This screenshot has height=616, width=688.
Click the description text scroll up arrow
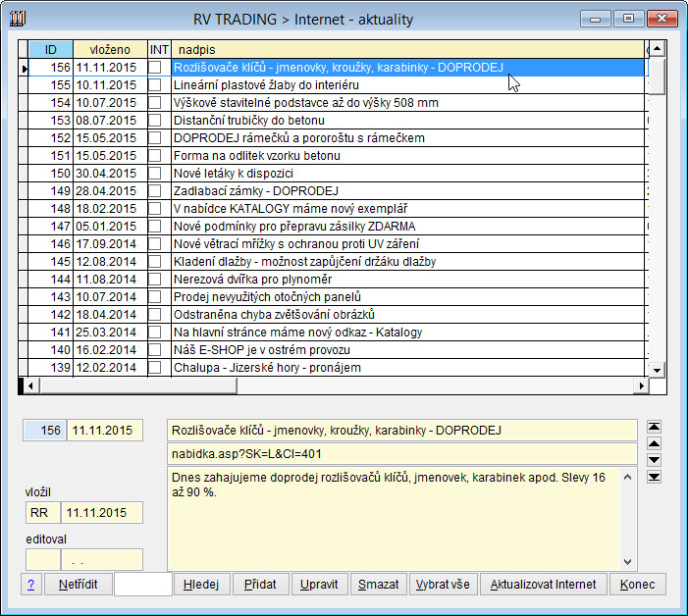point(628,477)
